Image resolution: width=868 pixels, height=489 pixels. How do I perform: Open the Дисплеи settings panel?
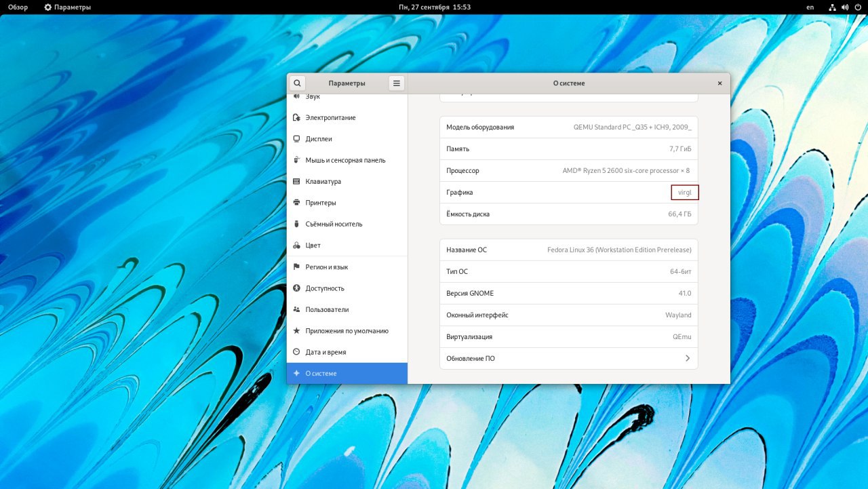pyautogui.click(x=347, y=139)
